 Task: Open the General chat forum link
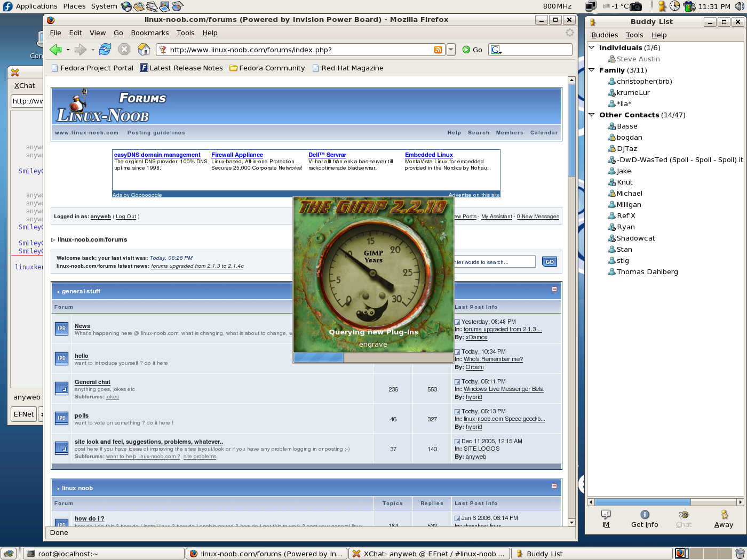coord(92,382)
